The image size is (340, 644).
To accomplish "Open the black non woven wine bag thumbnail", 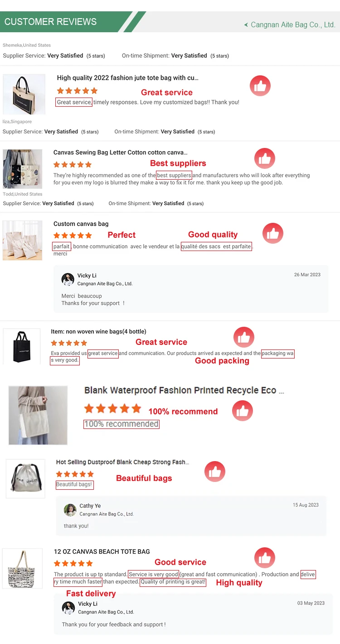I will [22, 346].
